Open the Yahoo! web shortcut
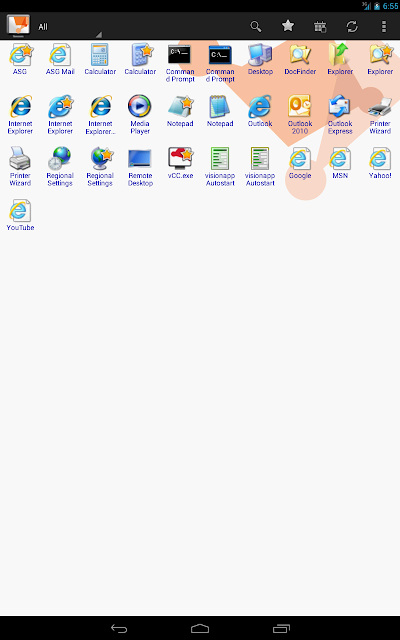The width and height of the screenshot is (400, 640). tap(380, 163)
